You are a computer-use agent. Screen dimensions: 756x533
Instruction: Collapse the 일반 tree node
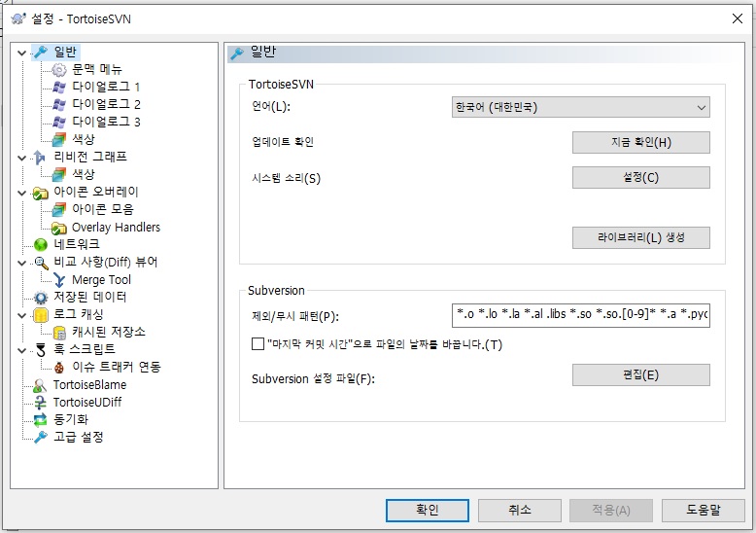[x=21, y=53]
